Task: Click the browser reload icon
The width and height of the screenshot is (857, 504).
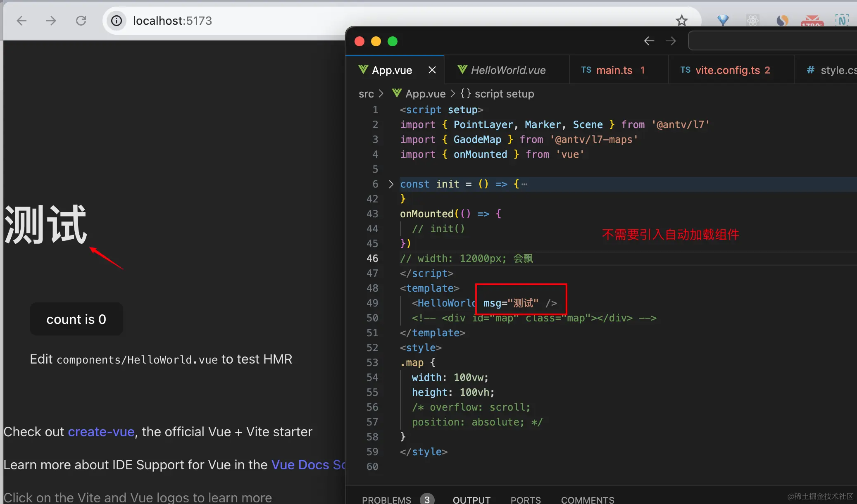Action: tap(81, 21)
